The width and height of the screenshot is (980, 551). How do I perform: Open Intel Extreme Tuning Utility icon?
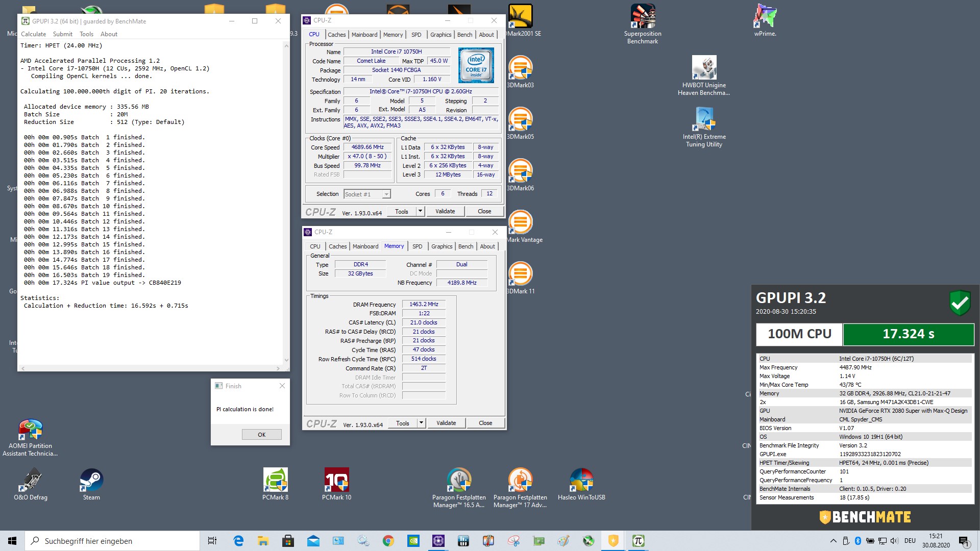click(x=704, y=127)
